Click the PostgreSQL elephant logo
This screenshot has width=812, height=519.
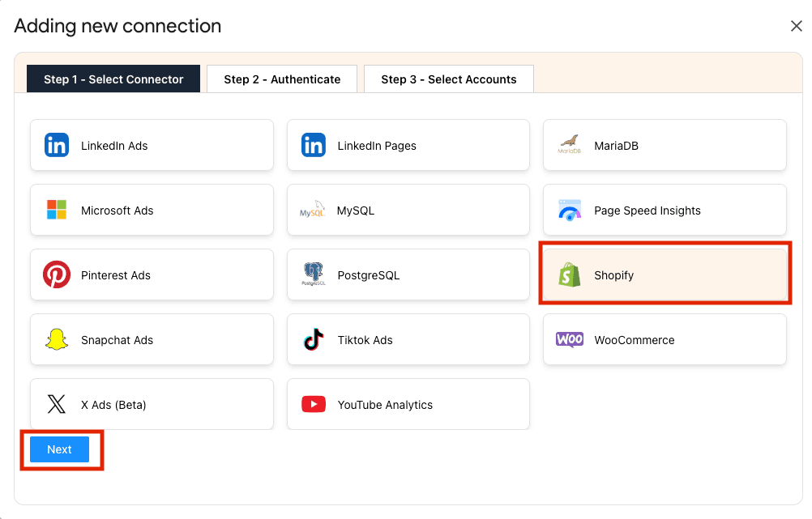314,274
